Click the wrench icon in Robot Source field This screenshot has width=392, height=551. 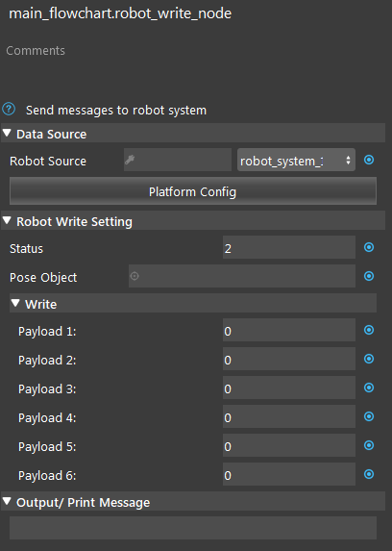[x=130, y=160]
